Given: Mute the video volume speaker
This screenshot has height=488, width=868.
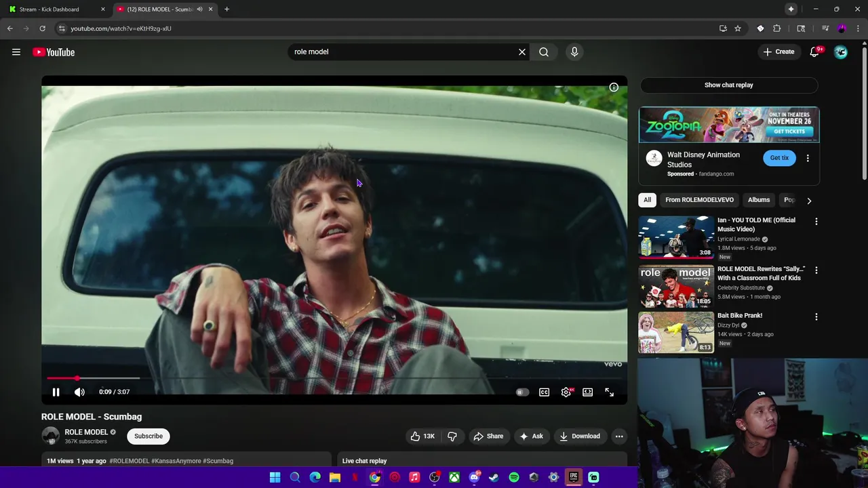Looking at the screenshot, I should 79,392.
